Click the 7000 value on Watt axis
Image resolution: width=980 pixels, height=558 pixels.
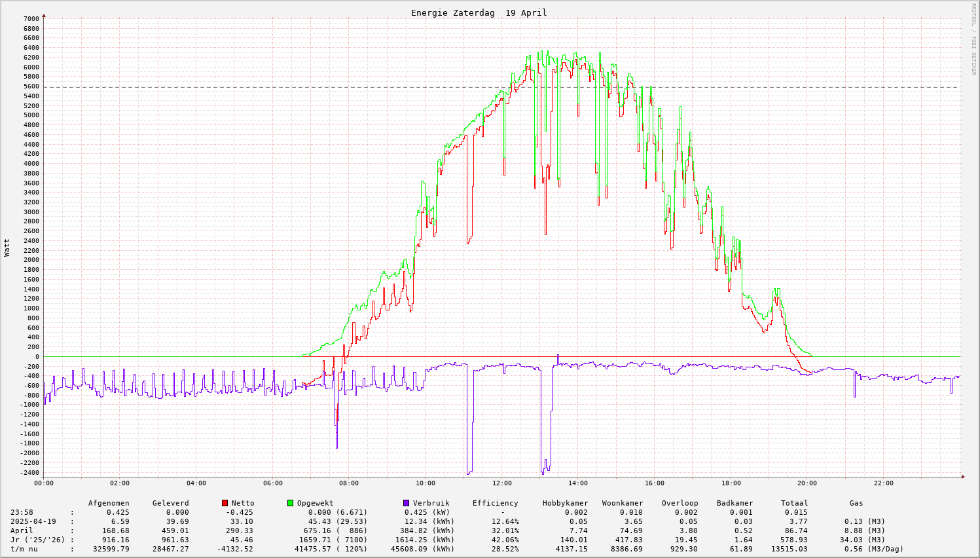coord(31,19)
